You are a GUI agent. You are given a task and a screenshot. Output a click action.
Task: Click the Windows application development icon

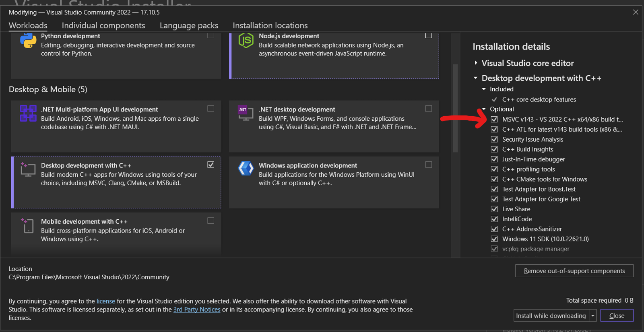pos(246,168)
